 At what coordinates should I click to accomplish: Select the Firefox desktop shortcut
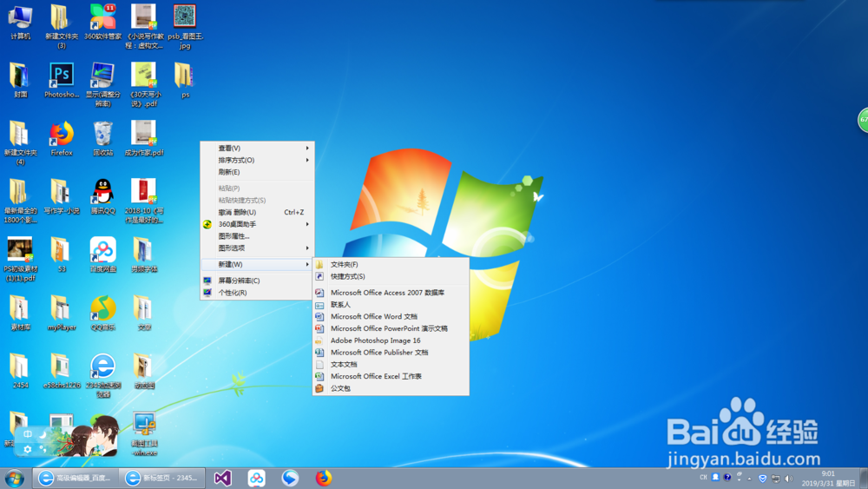click(62, 139)
